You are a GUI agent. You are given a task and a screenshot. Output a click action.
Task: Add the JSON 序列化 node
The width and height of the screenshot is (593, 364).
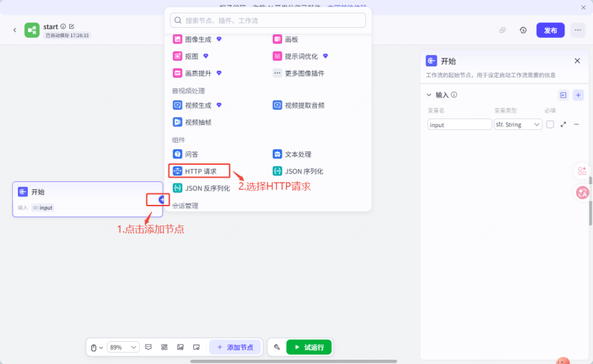(298, 171)
